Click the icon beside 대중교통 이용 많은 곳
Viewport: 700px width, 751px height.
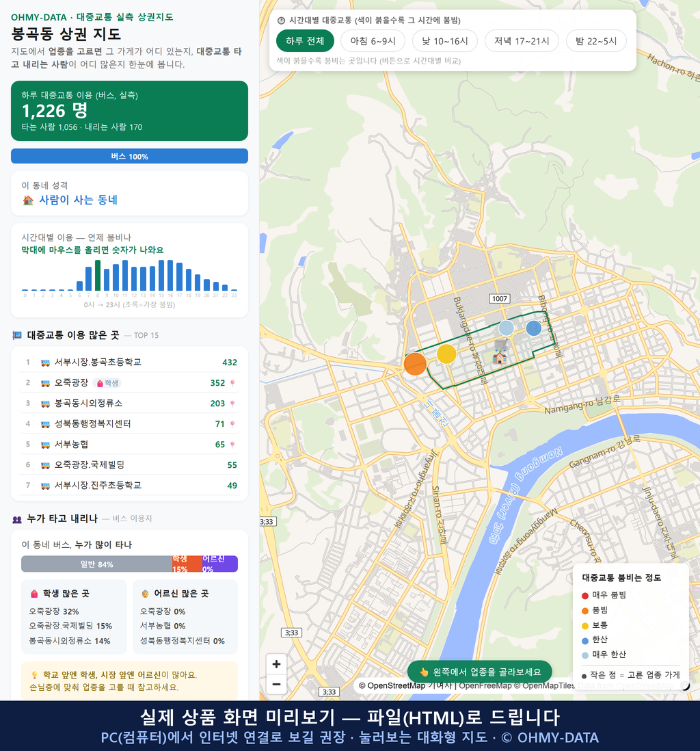[x=17, y=335]
